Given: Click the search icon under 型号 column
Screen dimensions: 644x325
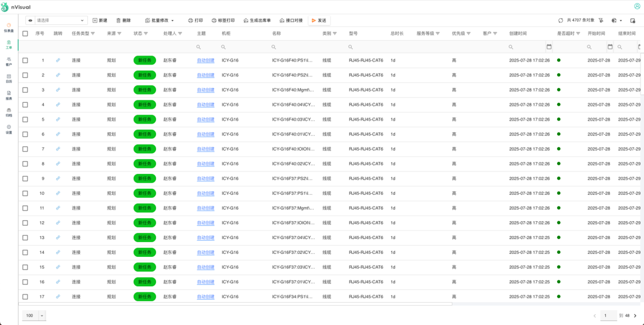Looking at the screenshot, I should pyautogui.click(x=350, y=47).
